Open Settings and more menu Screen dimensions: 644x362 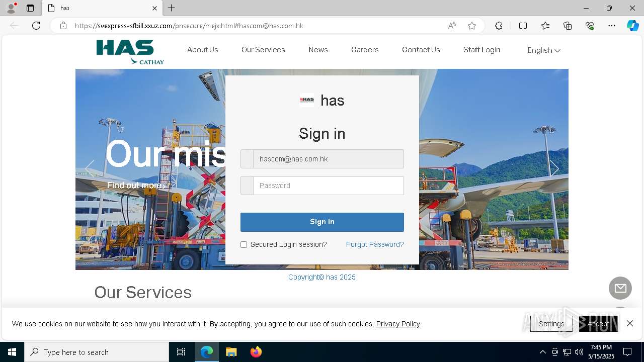coord(612,26)
